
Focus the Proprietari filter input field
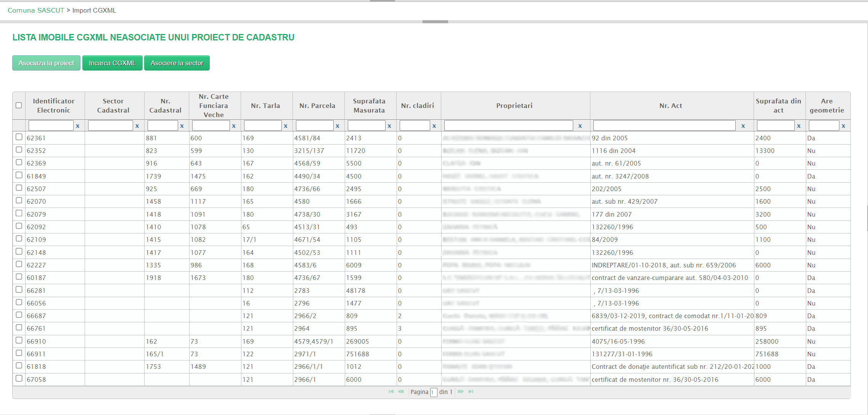[508, 126]
